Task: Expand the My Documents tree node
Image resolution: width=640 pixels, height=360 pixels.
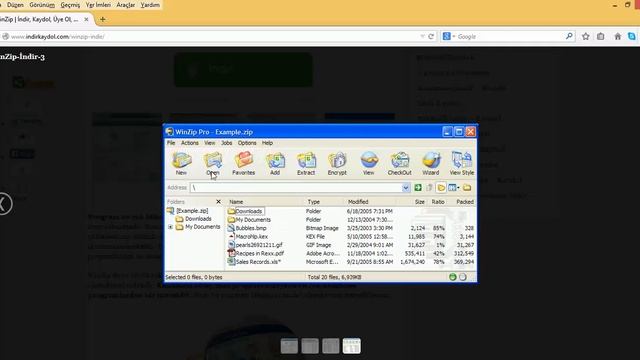Action: pos(170,227)
